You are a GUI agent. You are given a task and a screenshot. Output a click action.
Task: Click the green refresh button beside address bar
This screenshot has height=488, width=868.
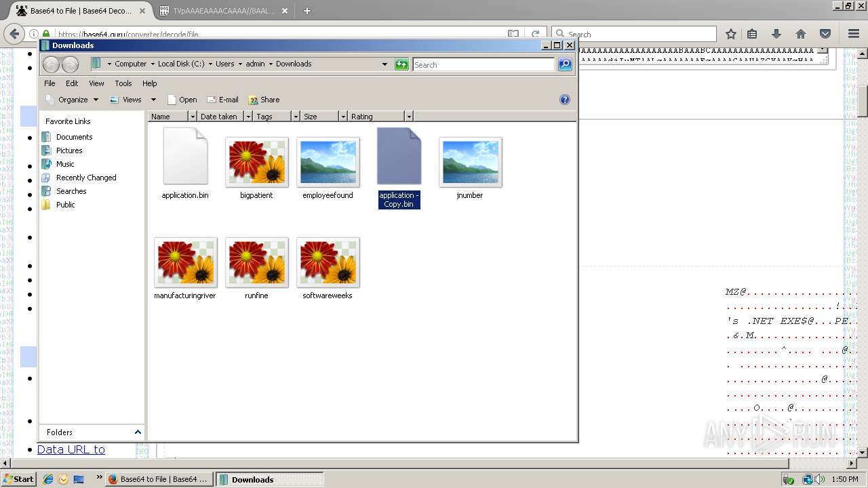(x=401, y=64)
